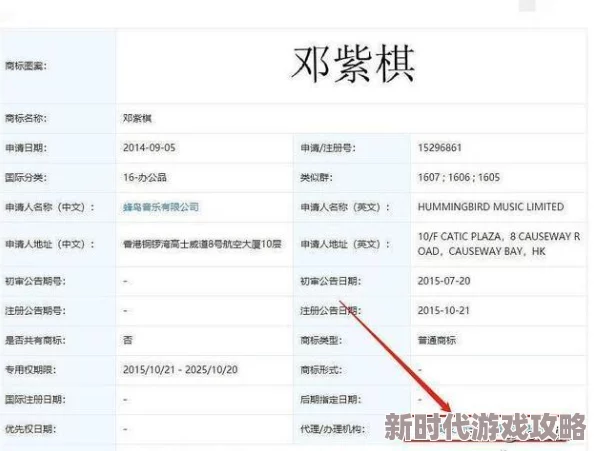Click the 申请人地址（中文） label

click(50, 244)
